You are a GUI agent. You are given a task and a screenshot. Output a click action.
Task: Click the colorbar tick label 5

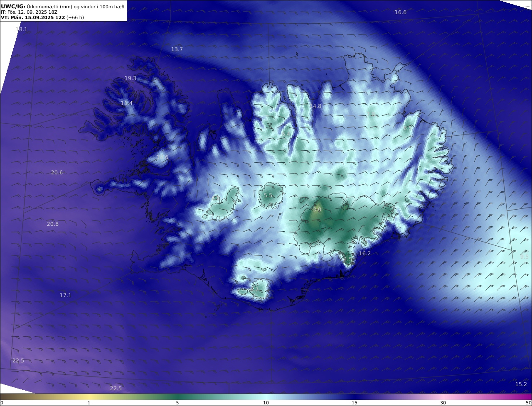pyautogui.click(x=177, y=403)
